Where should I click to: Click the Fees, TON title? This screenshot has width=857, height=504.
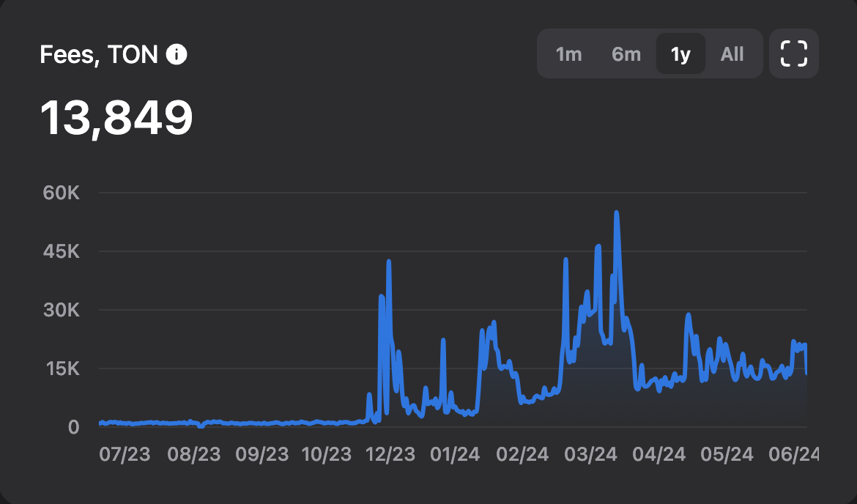99,55
